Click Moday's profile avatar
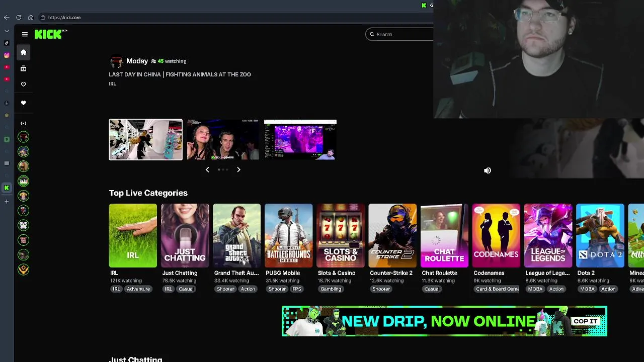Viewport: 644px width, 362px height. coord(116,61)
